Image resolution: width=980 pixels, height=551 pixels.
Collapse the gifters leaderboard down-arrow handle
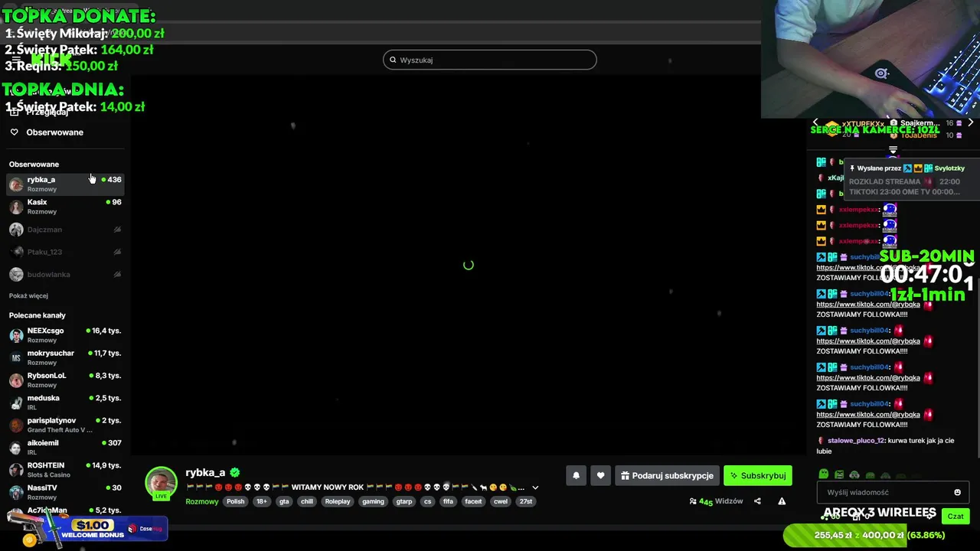[893, 150]
